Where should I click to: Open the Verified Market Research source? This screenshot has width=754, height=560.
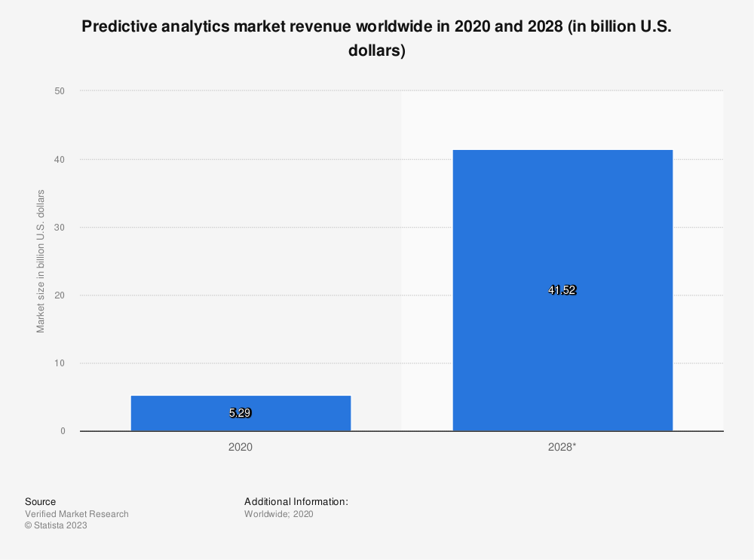(76, 514)
